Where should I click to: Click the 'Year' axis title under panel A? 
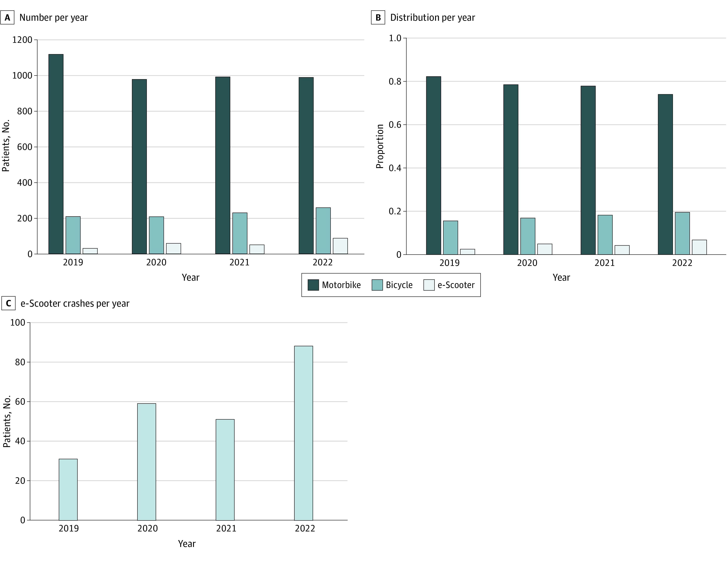pyautogui.click(x=190, y=278)
